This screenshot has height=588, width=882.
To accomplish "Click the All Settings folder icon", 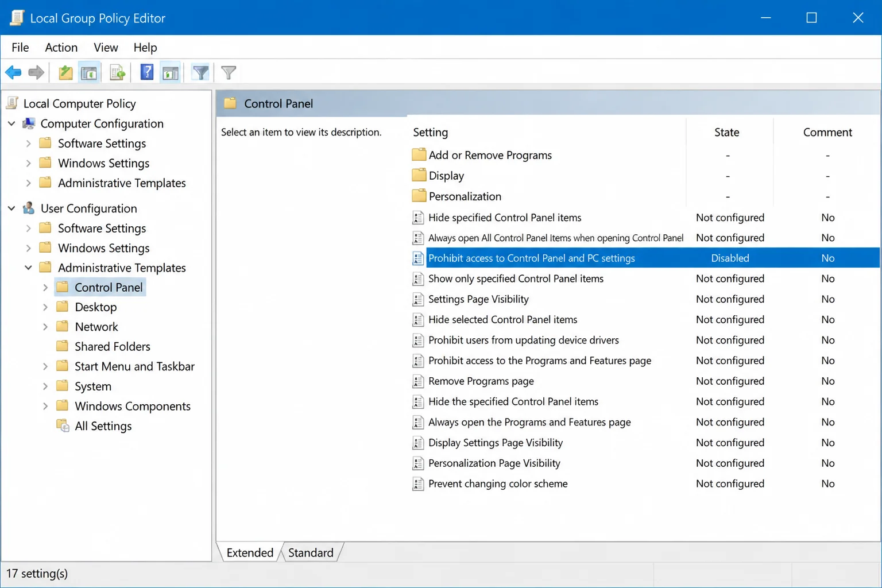I will 63,425.
